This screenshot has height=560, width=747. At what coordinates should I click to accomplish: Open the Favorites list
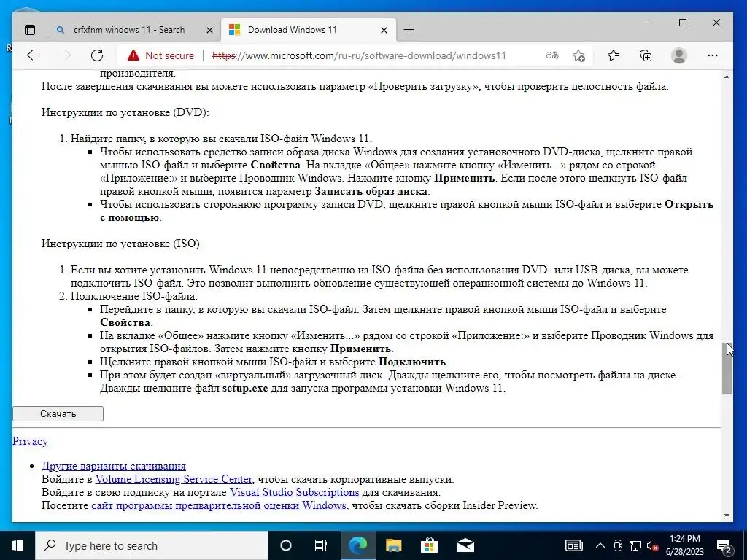(x=614, y=55)
